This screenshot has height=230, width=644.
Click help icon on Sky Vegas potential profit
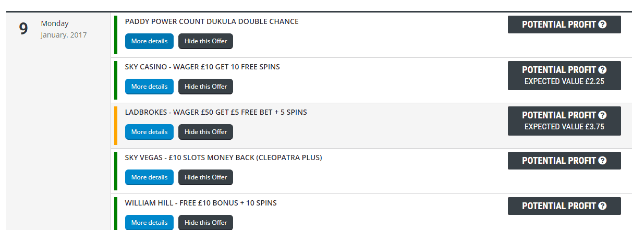pos(602,161)
